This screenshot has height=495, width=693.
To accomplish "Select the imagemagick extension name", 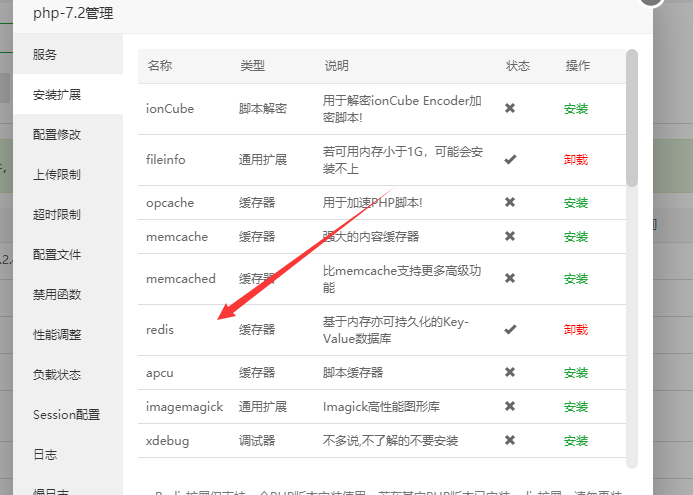I will (x=184, y=407).
